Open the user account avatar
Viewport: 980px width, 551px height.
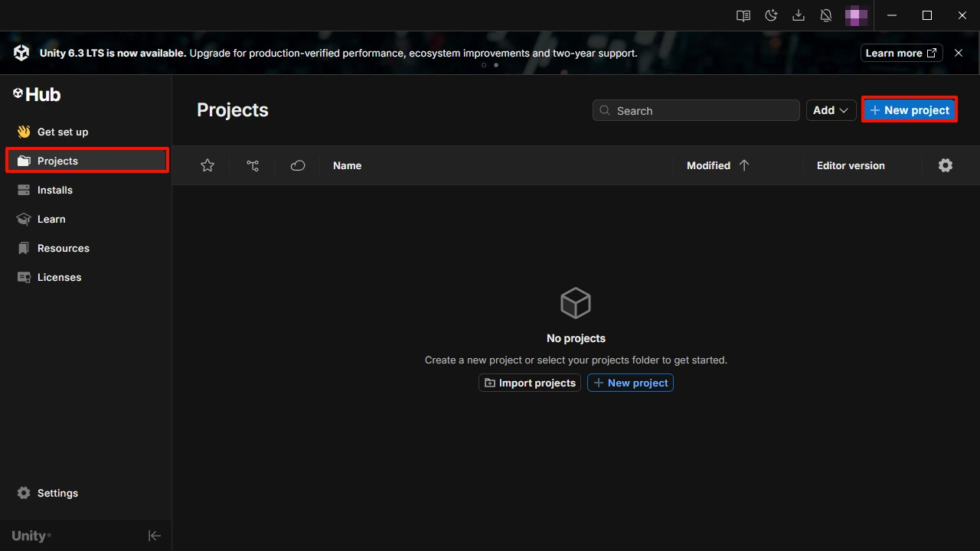856,15
